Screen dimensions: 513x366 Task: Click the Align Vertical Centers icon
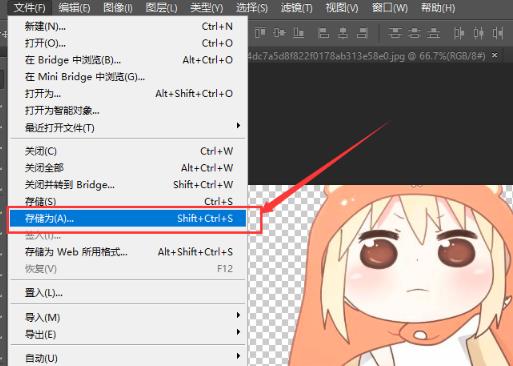click(279, 33)
